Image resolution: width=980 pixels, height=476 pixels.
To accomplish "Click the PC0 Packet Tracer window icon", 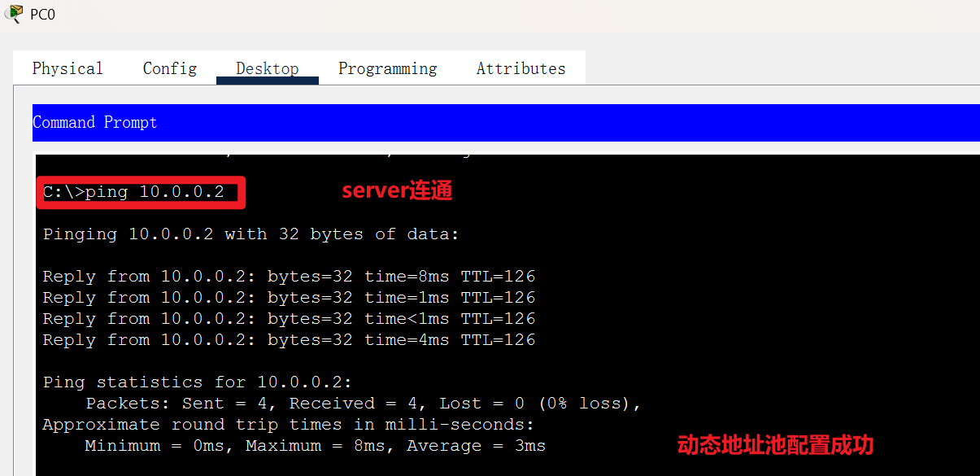I will pyautogui.click(x=14, y=14).
